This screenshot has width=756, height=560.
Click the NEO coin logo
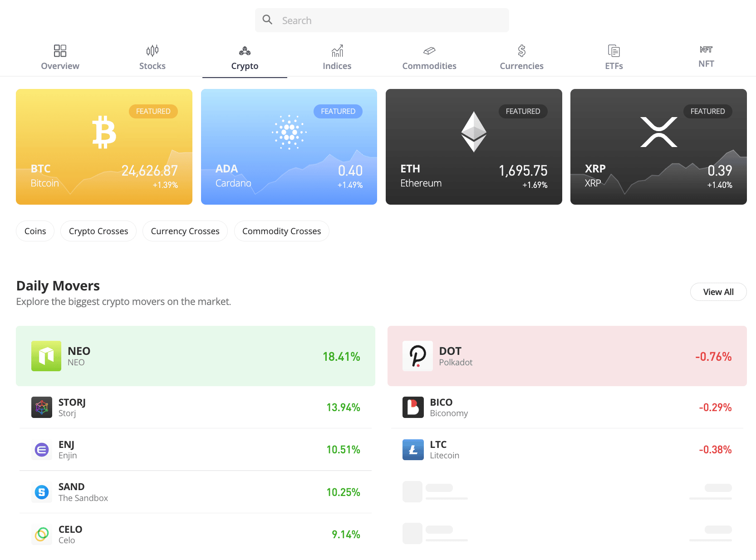click(x=46, y=356)
